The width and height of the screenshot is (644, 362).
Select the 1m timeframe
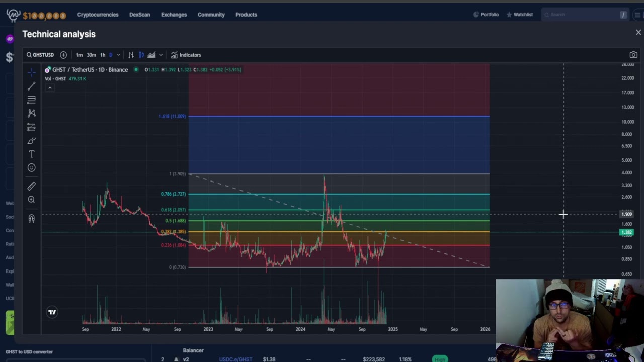(x=79, y=55)
